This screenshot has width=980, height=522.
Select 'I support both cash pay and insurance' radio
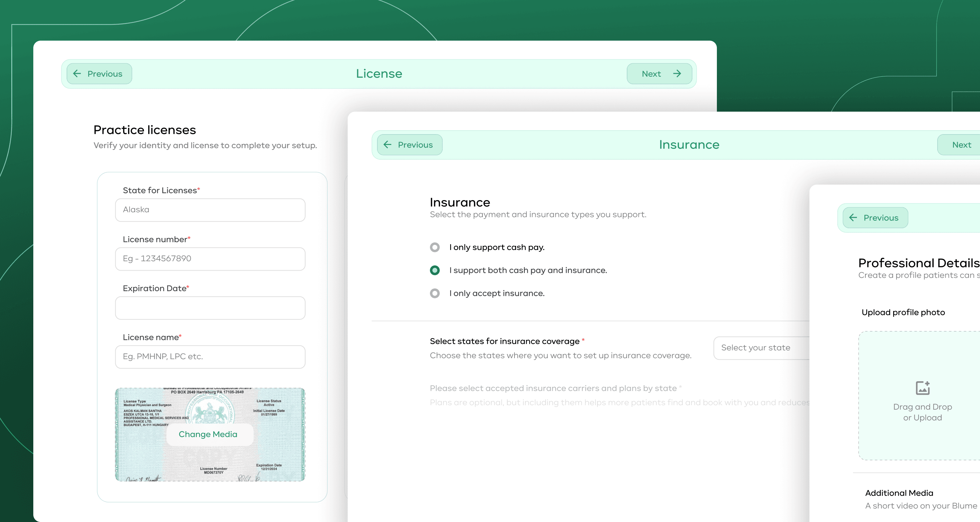435,271
